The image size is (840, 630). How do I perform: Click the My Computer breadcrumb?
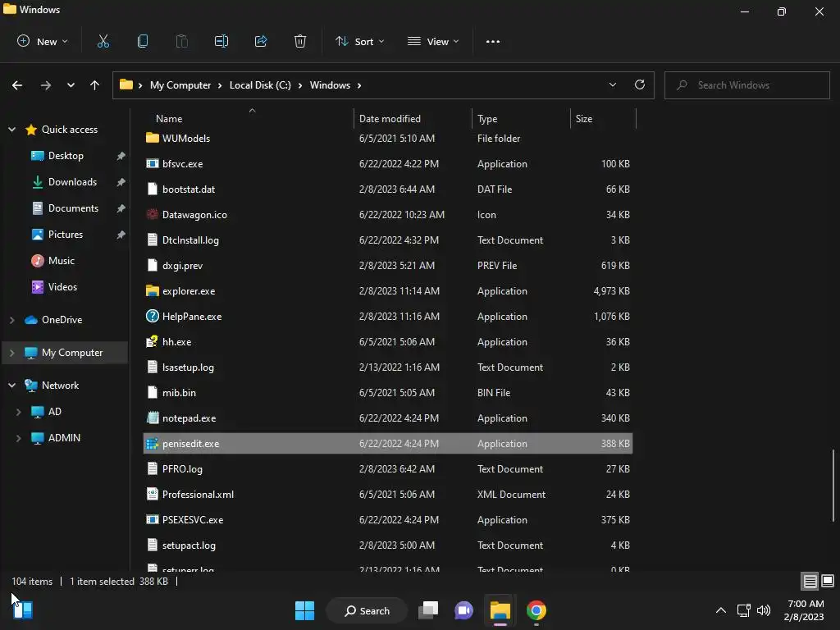(x=180, y=85)
